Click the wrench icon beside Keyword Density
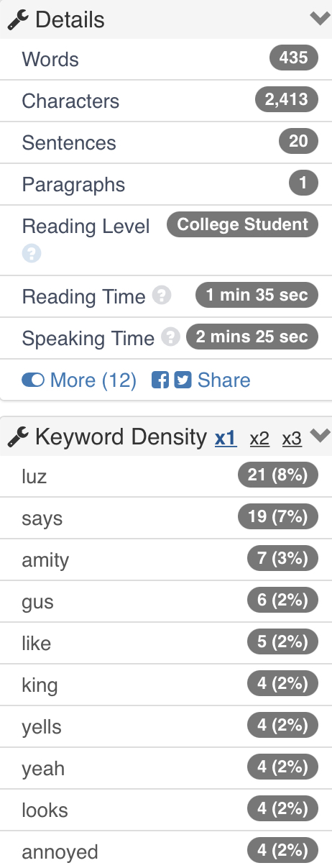The width and height of the screenshot is (332, 868). (18, 436)
